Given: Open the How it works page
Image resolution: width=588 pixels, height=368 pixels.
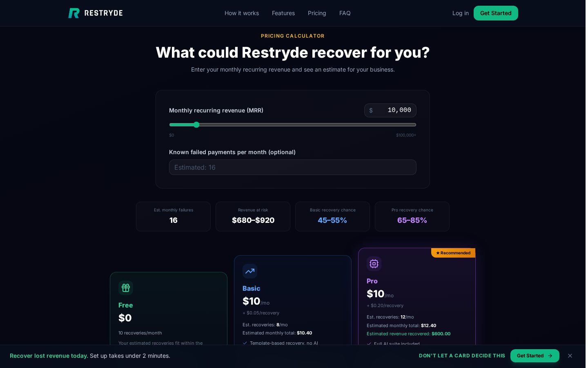Looking at the screenshot, I should (x=242, y=13).
